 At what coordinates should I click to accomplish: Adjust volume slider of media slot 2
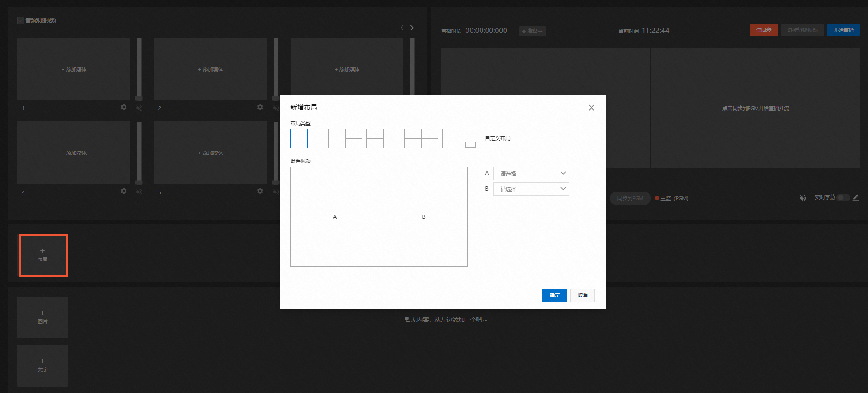pyautogui.click(x=276, y=69)
